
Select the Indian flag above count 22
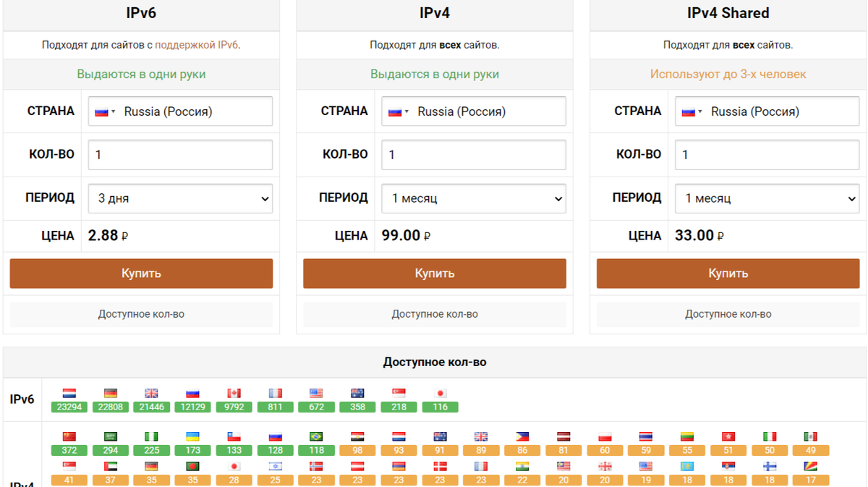pyautogui.click(x=522, y=467)
